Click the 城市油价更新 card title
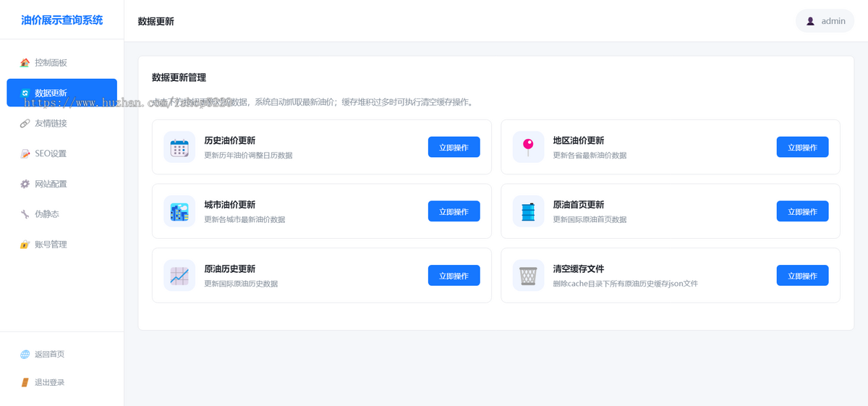The image size is (868, 406). coord(229,205)
